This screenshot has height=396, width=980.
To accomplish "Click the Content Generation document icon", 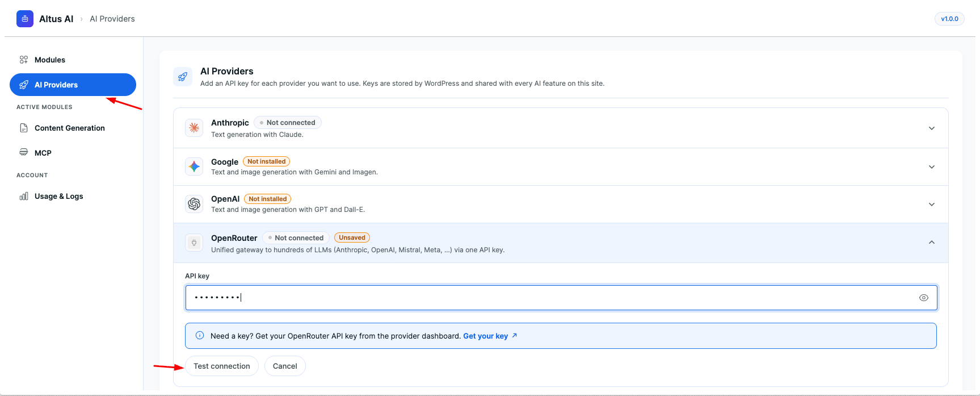I will 24,128.
